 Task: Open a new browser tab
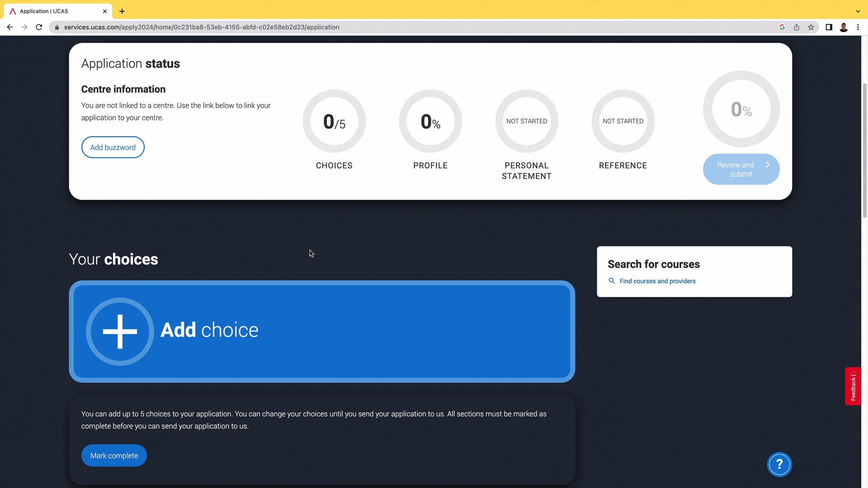click(x=122, y=11)
